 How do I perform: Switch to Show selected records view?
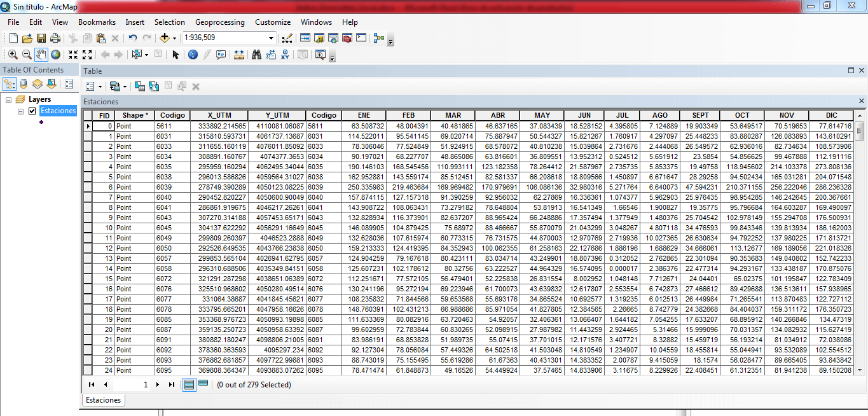[x=203, y=384]
